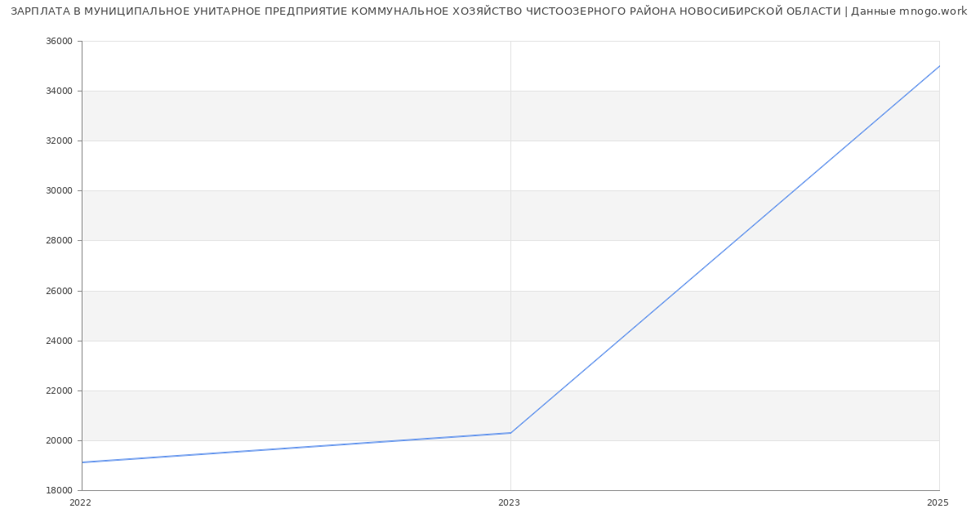
Task: Click the 22000 y-axis label
Action: coord(59,391)
